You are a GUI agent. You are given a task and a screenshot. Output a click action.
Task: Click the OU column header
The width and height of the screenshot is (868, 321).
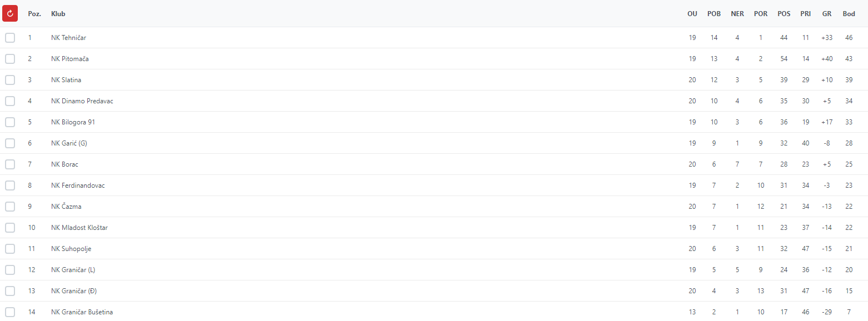[x=692, y=13]
